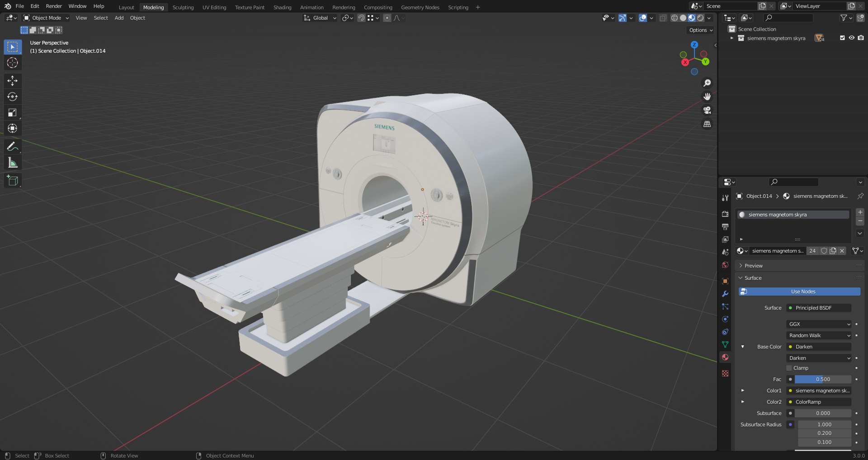Open GGX distribution dropdown
This screenshot has width=868, height=460.
(x=819, y=324)
